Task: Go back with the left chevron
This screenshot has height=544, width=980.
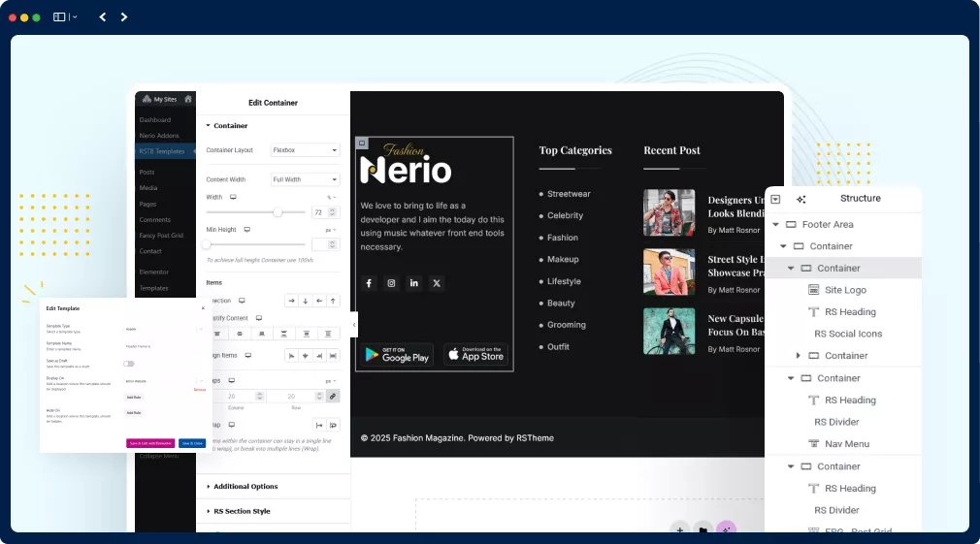Action: pyautogui.click(x=103, y=16)
